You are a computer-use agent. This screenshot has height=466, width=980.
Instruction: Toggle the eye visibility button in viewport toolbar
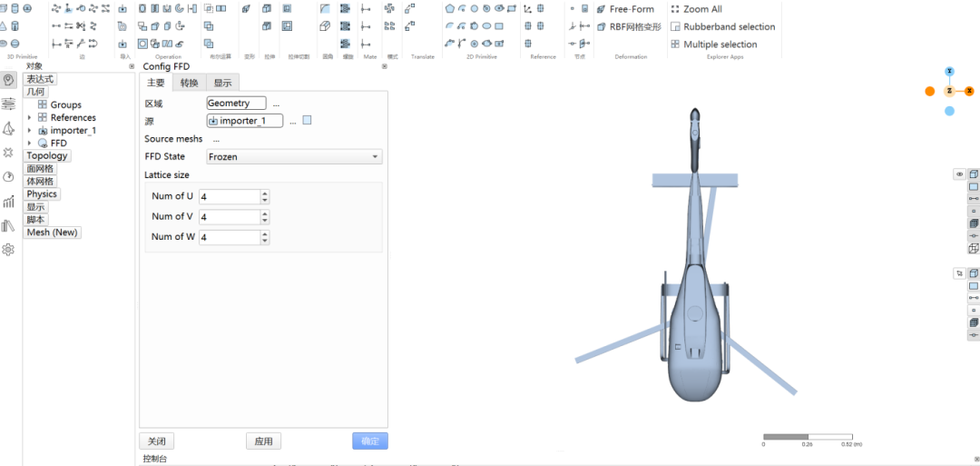pyautogui.click(x=959, y=174)
